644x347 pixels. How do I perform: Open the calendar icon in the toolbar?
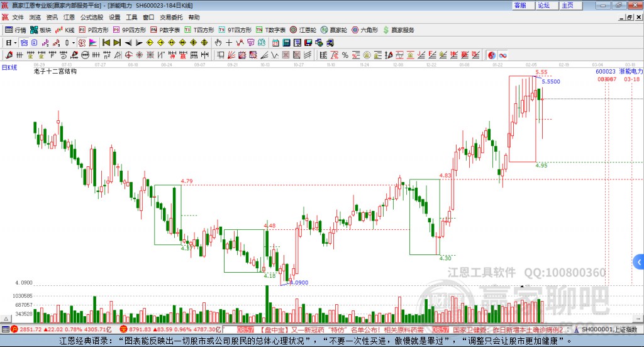[x=275, y=43]
